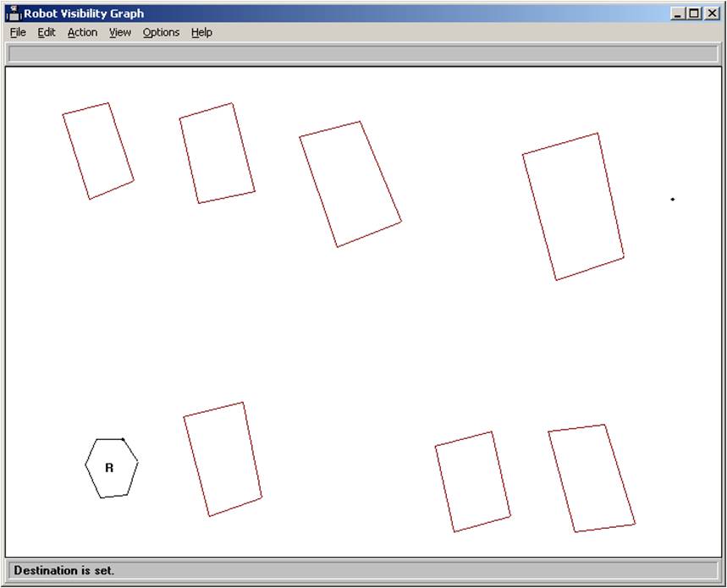Click the empty gray toolbar strip
727x588 pixels.
[x=363, y=54]
